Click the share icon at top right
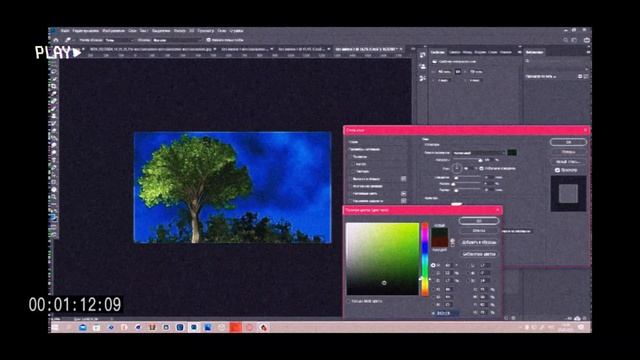 click(x=587, y=40)
